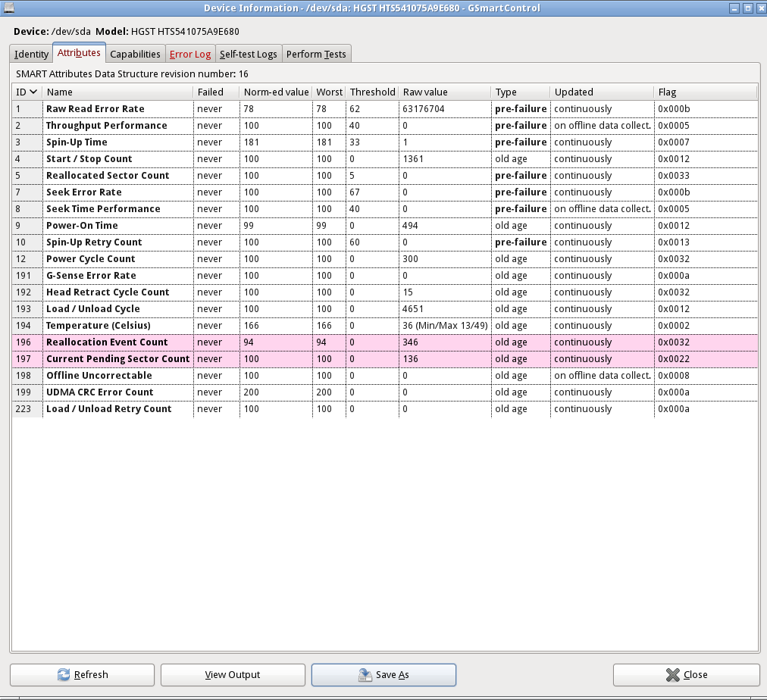Select the Load / Unload Cycle row
This screenshot has height=700, width=767.
click(x=384, y=308)
